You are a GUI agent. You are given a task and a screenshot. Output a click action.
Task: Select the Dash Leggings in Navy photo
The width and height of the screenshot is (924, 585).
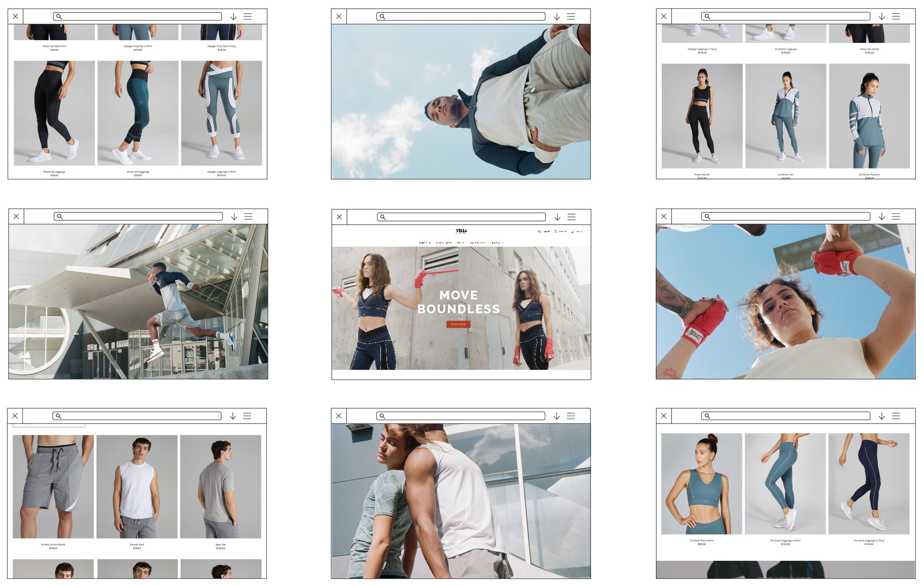point(869,484)
